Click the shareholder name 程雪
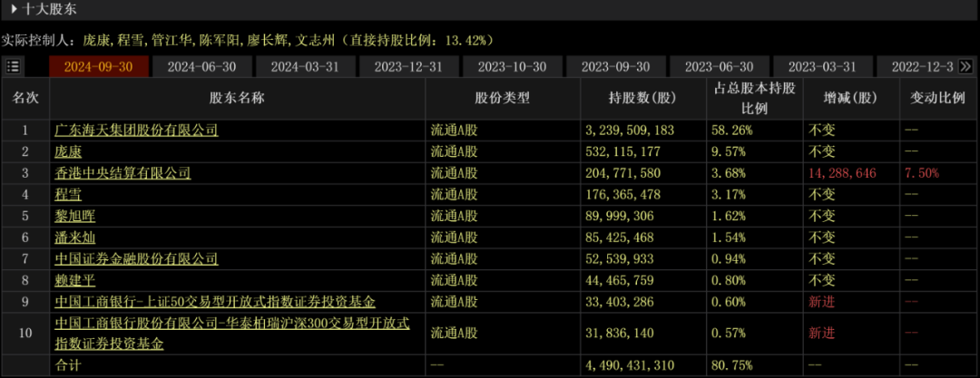Screen dimensions: 980x378 (68, 194)
